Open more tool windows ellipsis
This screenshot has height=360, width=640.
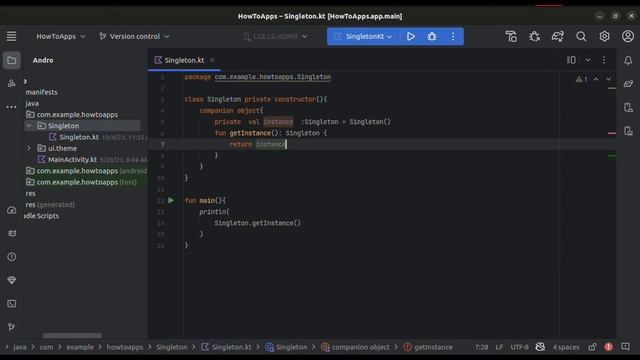click(11, 107)
